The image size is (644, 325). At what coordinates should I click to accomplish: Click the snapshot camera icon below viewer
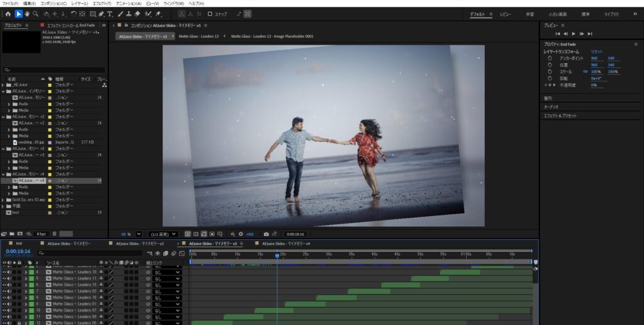coord(266,234)
